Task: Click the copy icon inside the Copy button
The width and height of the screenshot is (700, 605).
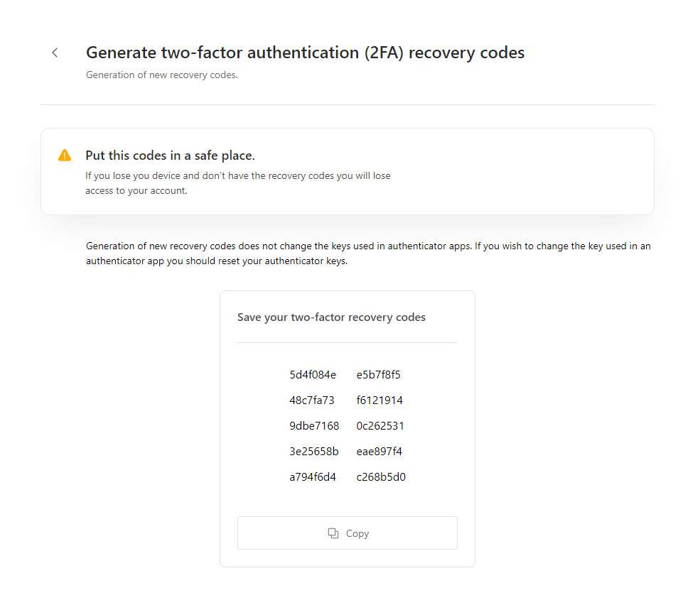Action: [x=333, y=533]
